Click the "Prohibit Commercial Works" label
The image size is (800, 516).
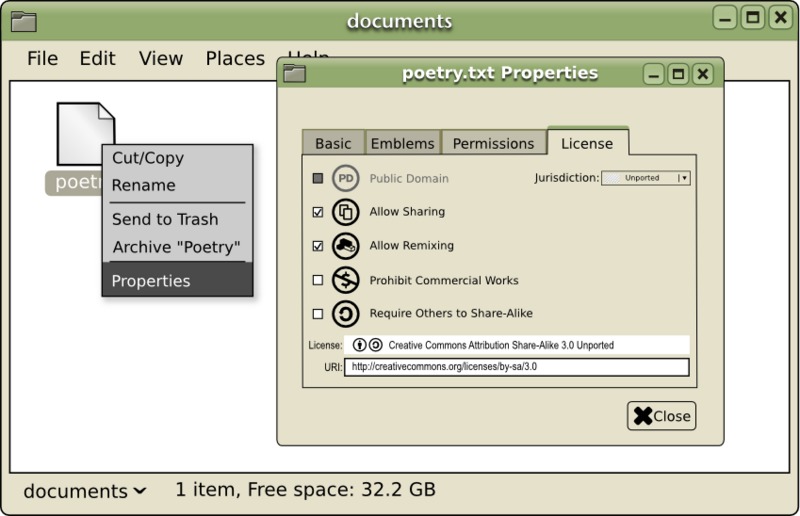coord(444,280)
